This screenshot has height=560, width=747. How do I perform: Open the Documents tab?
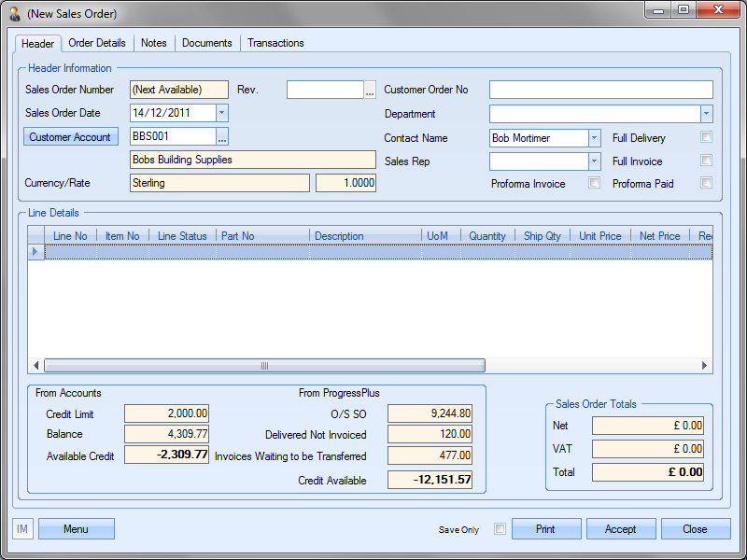[x=206, y=43]
